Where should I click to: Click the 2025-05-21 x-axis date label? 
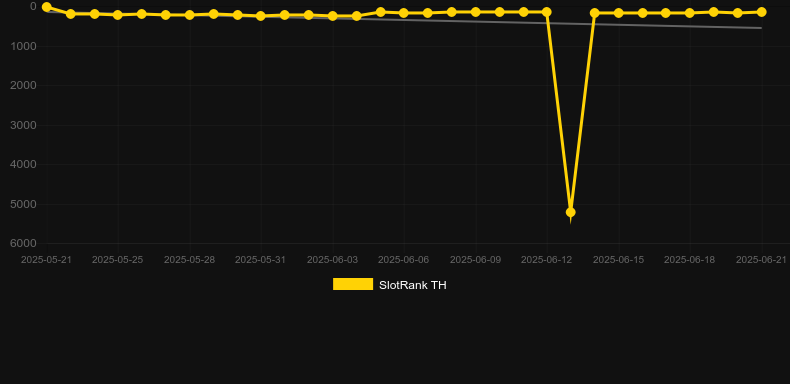tap(46, 260)
